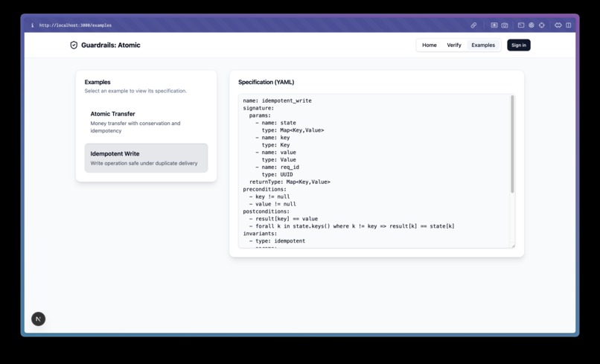Viewport: 600px width, 364px height.
Task: Click the globe icon in toolbar
Action: 531,25
